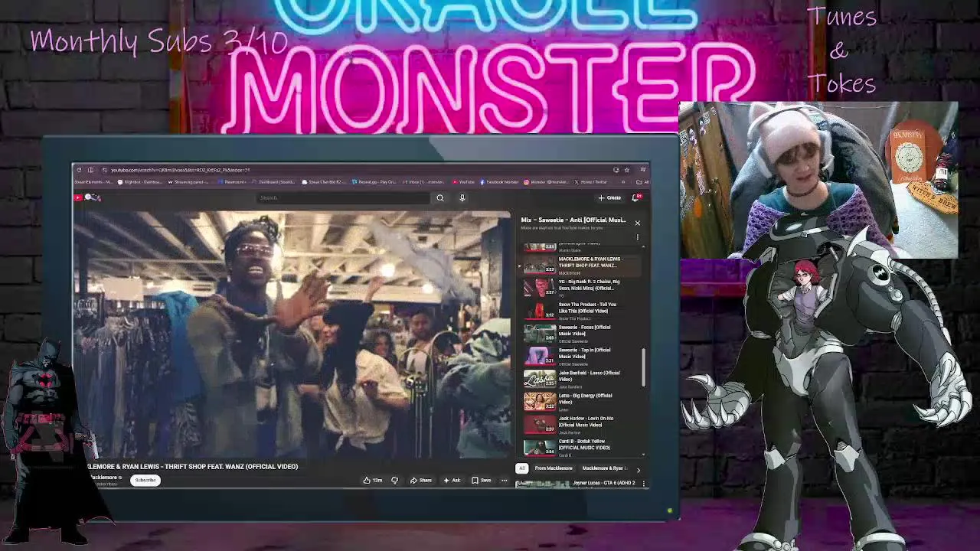Click the browser address bar URL
This screenshot has width=980, height=551.
tap(181, 170)
